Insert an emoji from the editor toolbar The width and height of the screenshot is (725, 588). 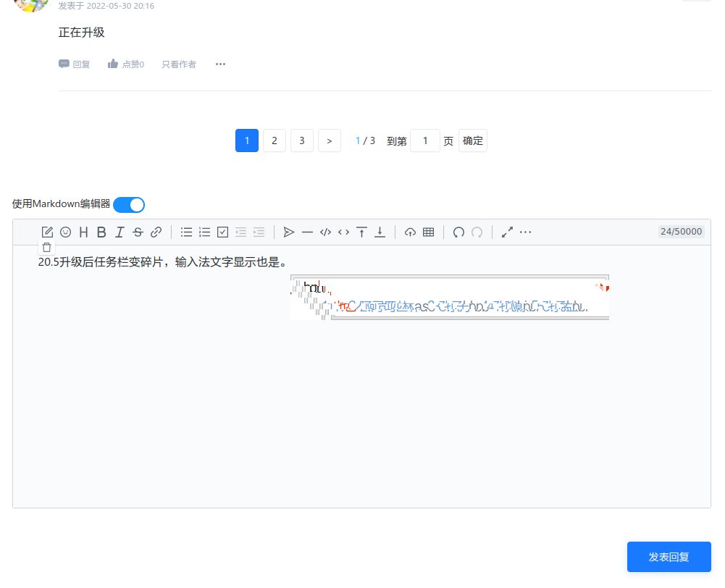[65, 232]
